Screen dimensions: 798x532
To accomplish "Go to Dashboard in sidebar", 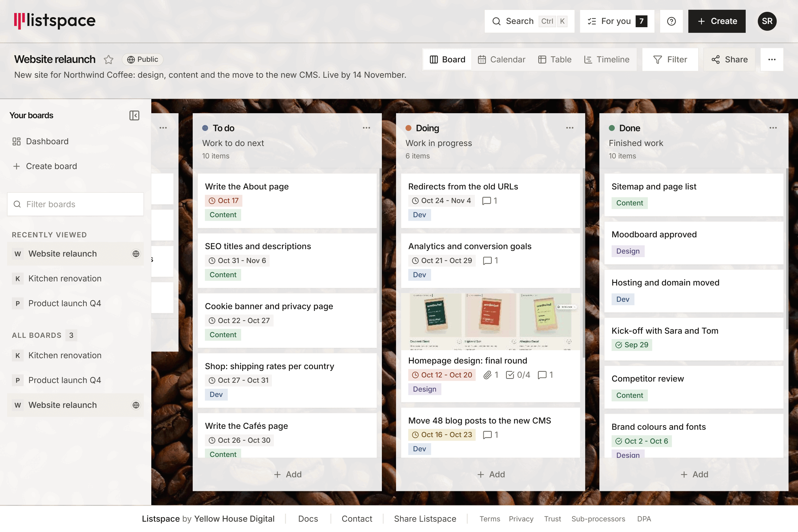I will tap(75, 141).
